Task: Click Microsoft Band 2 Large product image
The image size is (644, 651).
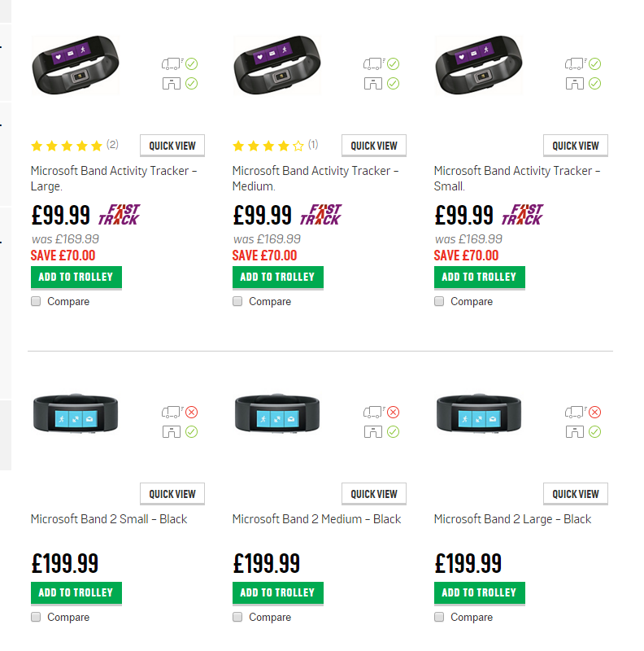Action: 479,413
